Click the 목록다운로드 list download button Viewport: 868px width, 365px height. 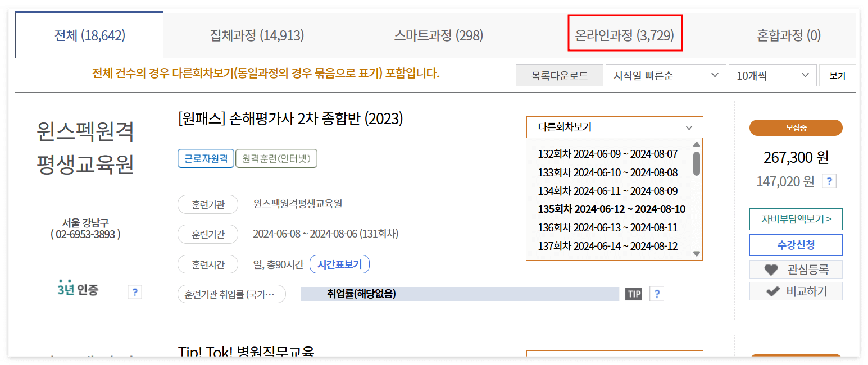(559, 75)
